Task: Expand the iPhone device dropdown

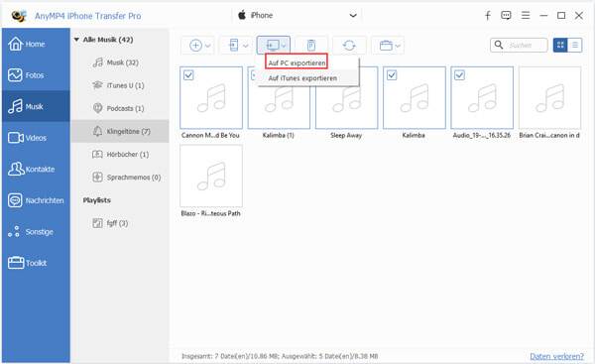Action: pyautogui.click(x=353, y=16)
